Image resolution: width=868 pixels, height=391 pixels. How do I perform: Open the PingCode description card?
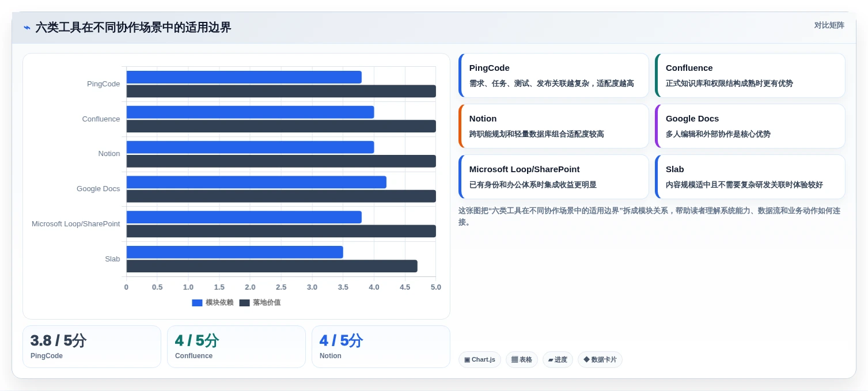pyautogui.click(x=554, y=75)
